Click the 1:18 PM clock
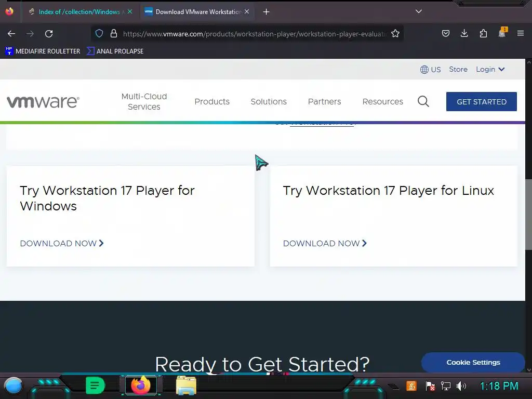Viewport: 532px width, 399px height. 499,386
